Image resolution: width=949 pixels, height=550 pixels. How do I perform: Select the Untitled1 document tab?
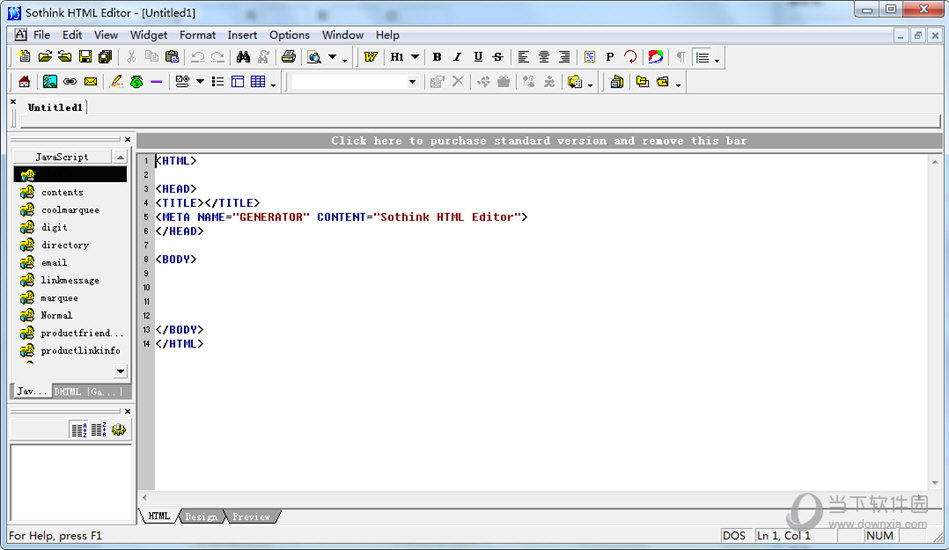tap(55, 107)
